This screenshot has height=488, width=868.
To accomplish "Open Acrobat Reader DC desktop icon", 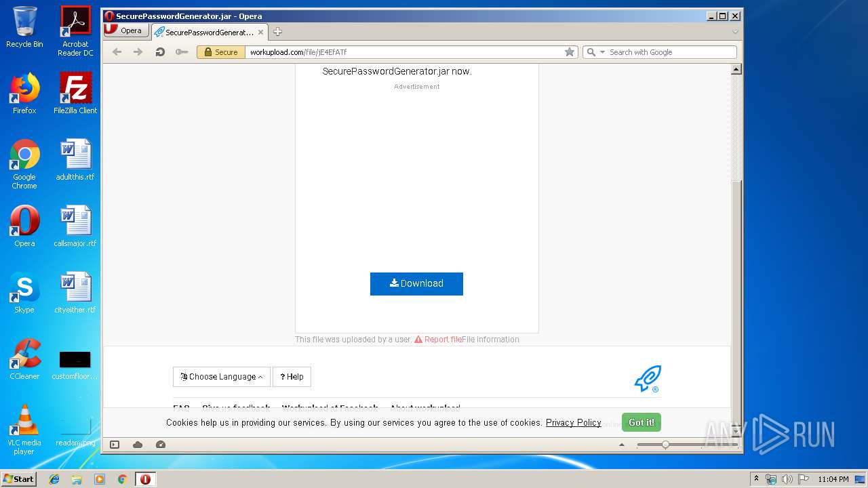I will click(75, 31).
